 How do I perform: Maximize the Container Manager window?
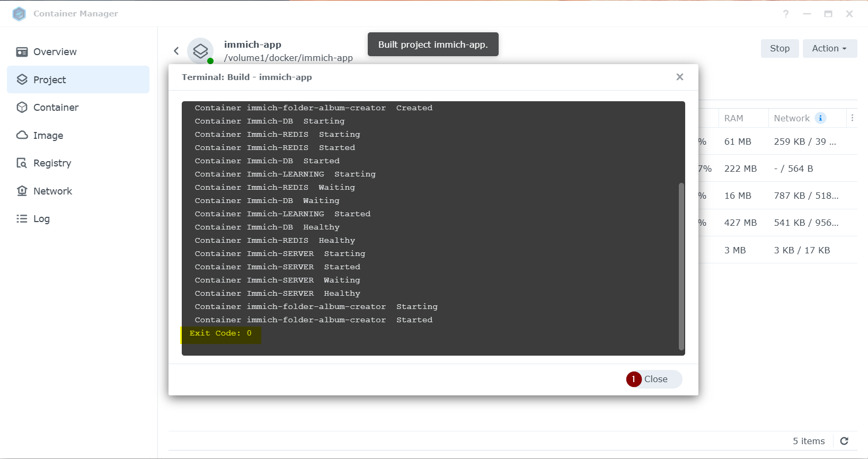coord(828,14)
